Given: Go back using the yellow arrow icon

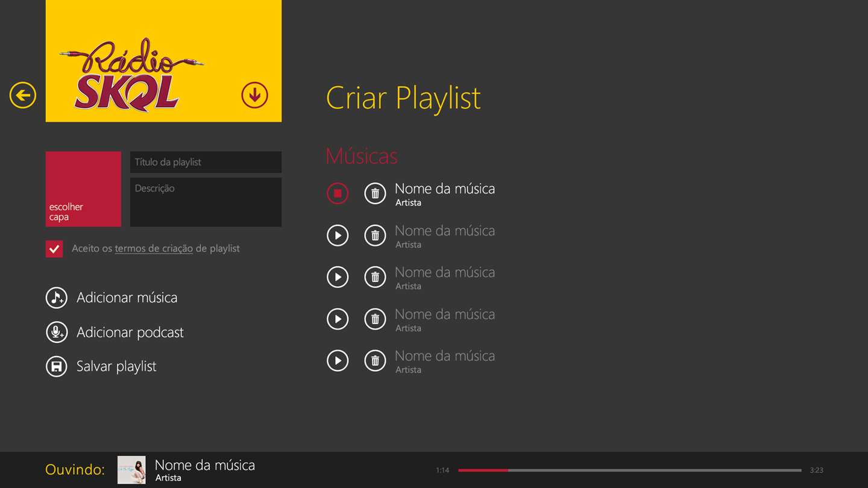Looking at the screenshot, I should coord(23,95).
